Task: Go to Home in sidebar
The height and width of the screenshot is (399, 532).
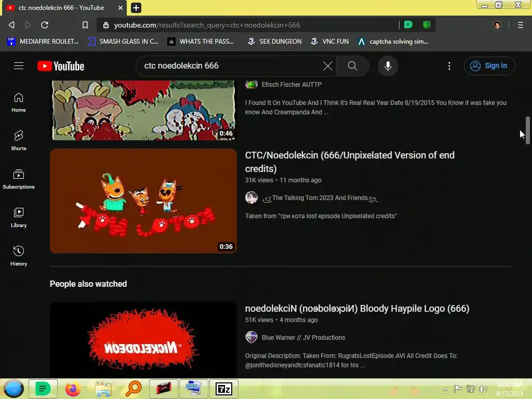Action: pyautogui.click(x=19, y=102)
